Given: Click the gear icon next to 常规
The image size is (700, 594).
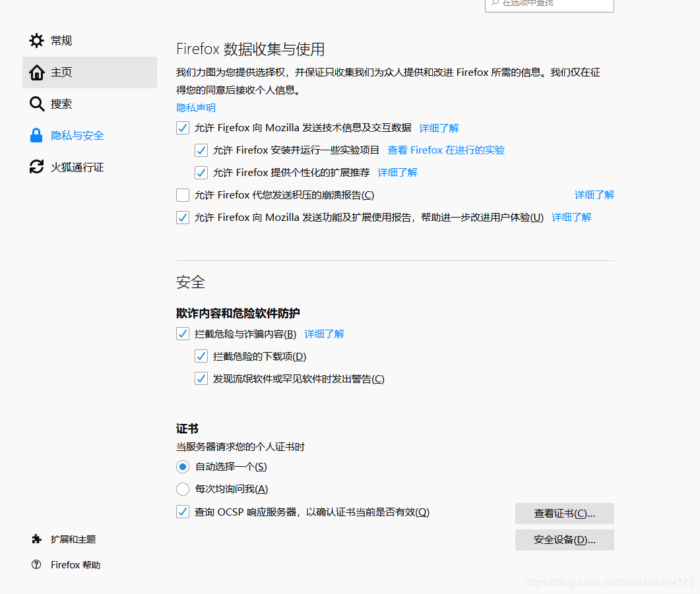Looking at the screenshot, I should pyautogui.click(x=36, y=41).
